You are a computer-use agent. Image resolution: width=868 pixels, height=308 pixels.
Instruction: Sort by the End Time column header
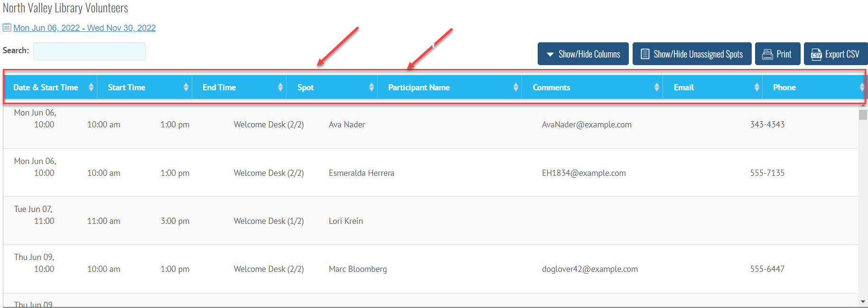point(219,87)
